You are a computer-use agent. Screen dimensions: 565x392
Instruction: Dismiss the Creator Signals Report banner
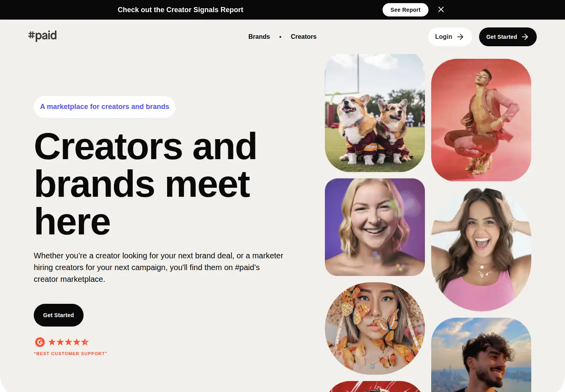[441, 9]
